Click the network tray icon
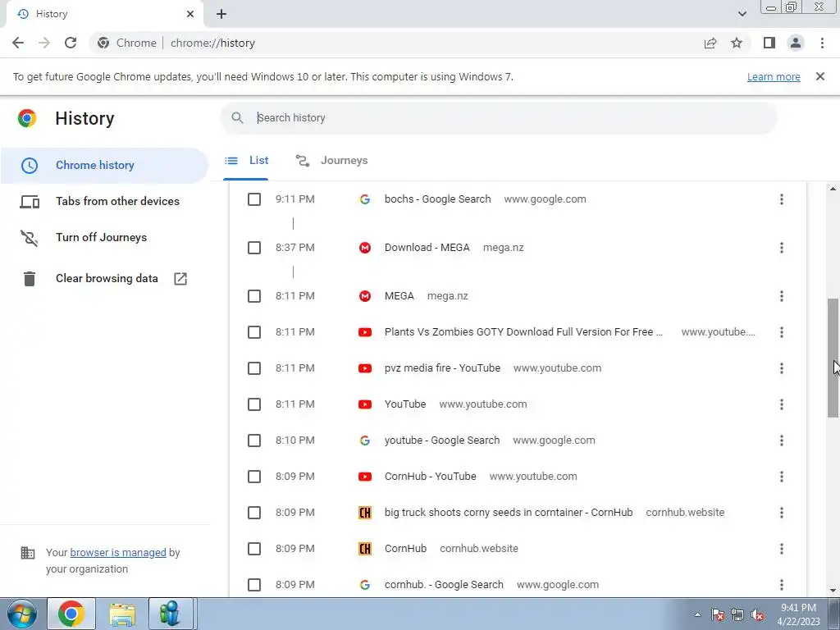Screen dimensions: 840x630 (737, 614)
